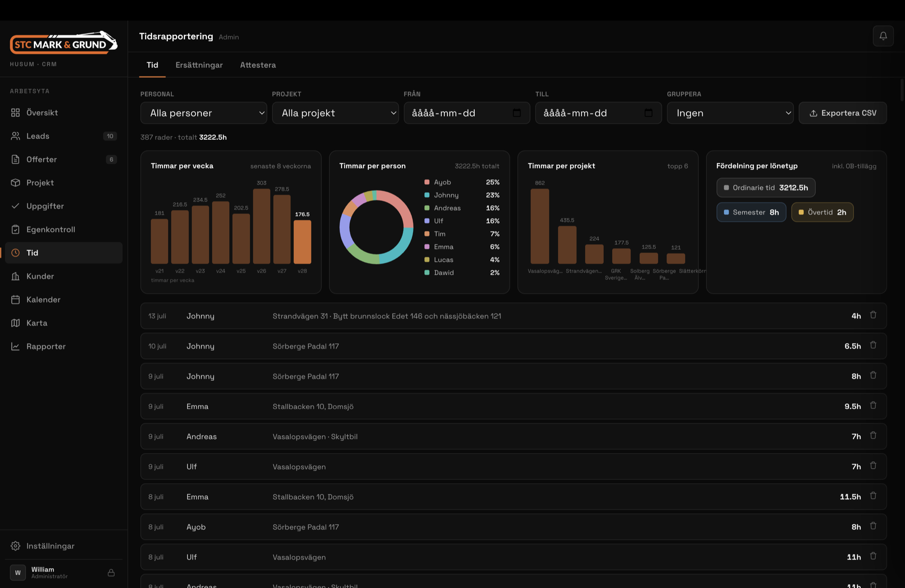The height and width of the screenshot is (588, 905).
Task: Click the lock icon next to William
Action: click(111, 573)
